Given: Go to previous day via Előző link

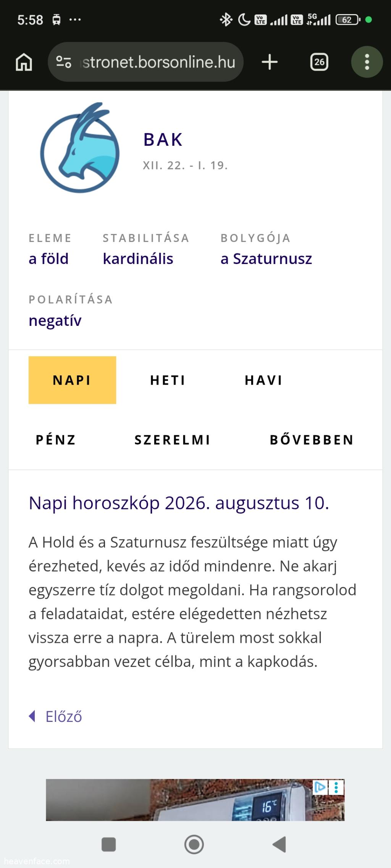Looking at the screenshot, I should 56,716.
